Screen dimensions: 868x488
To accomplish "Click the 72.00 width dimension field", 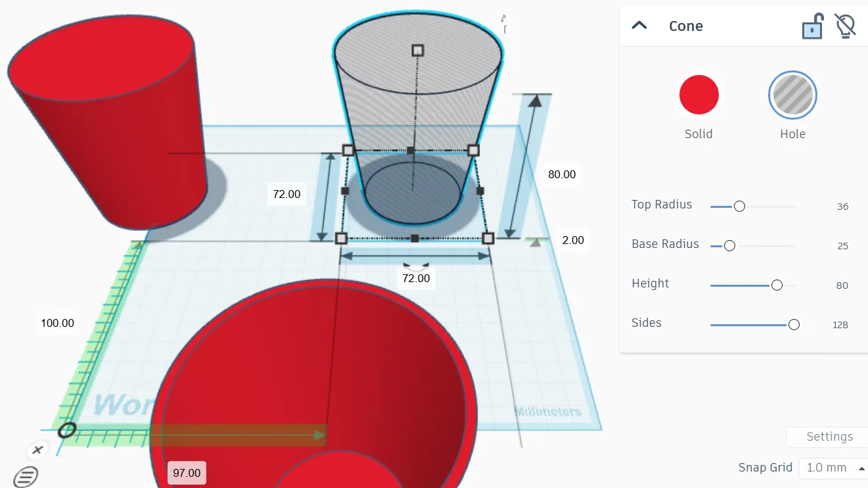I will click(415, 278).
